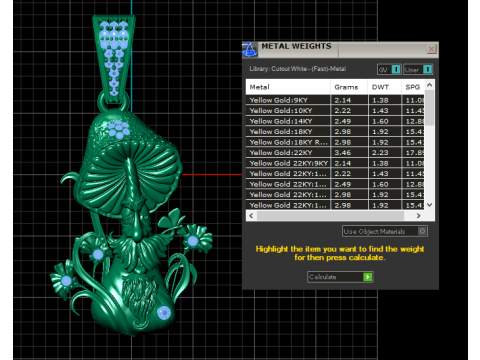Viewport: 480px width, 360px height.
Task: Toggle the User library switch
Action: [418, 69]
